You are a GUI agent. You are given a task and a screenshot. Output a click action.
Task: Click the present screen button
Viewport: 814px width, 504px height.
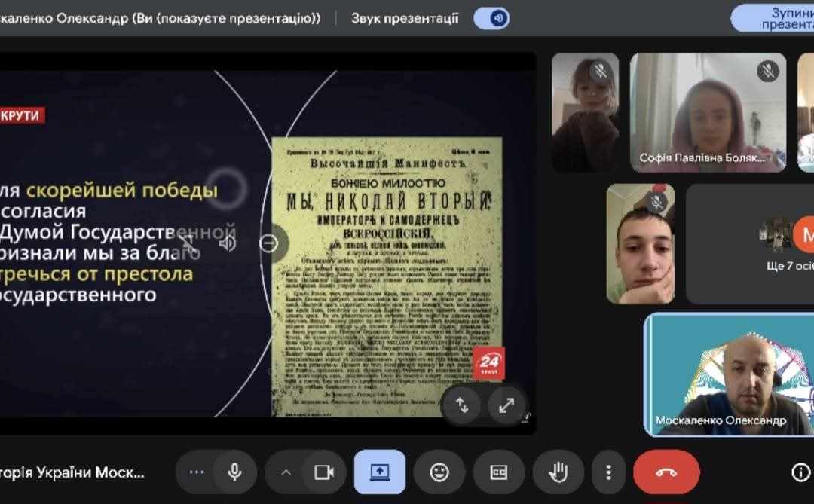pyautogui.click(x=379, y=472)
